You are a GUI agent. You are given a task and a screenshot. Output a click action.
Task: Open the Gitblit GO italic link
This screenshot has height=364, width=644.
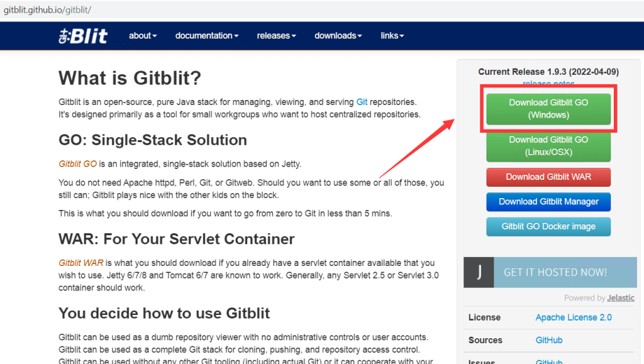pos(78,164)
